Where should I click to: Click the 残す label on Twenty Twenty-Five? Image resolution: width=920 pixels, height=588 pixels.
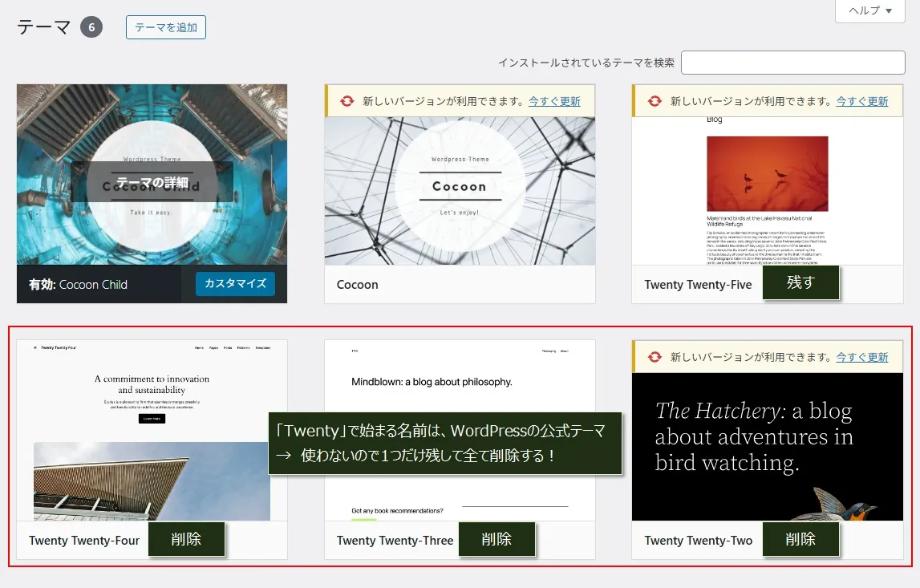800,282
